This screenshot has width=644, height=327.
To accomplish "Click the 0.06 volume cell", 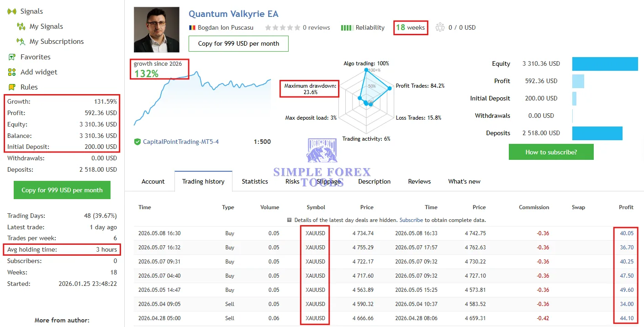I will 274,318.
